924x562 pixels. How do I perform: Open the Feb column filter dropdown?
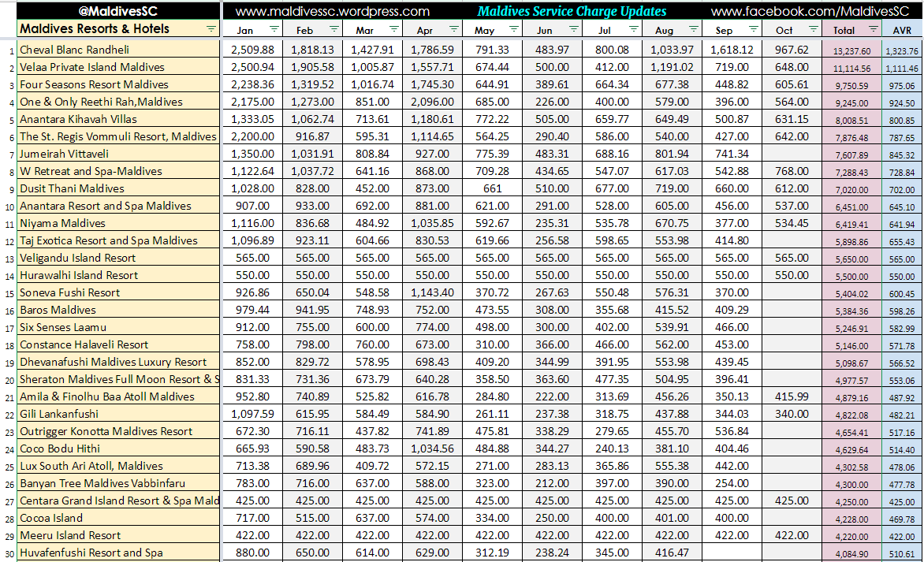[x=334, y=29]
